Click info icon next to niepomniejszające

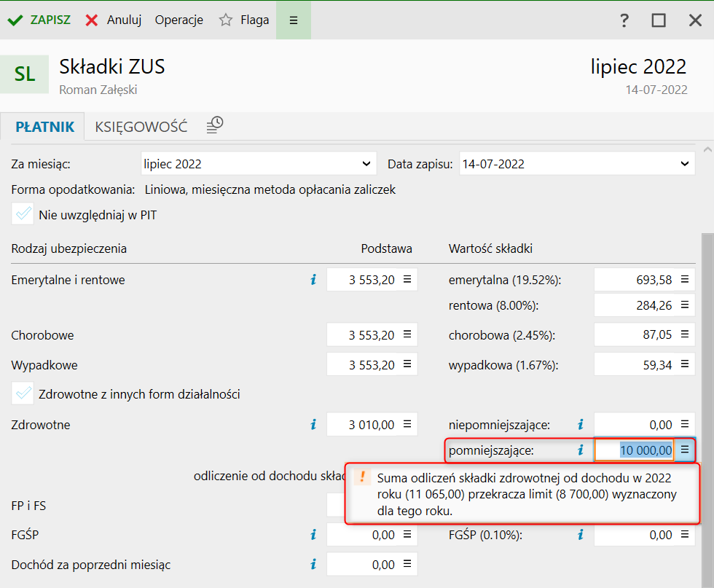[581, 424]
